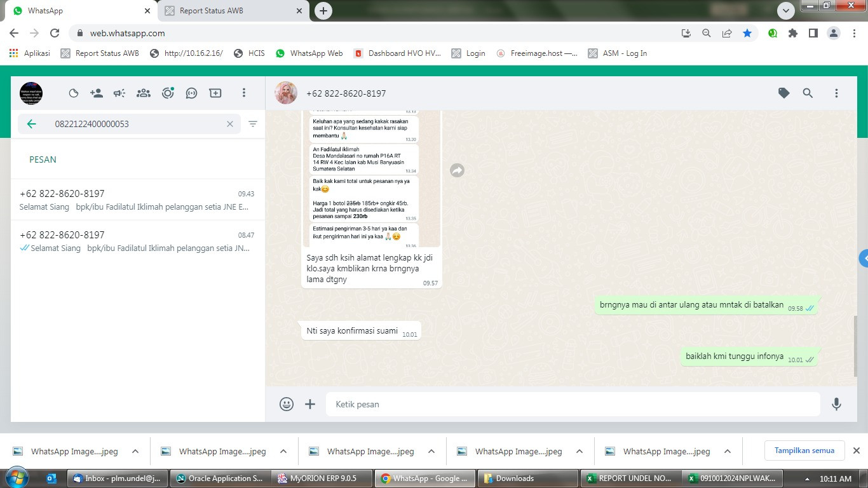The height and width of the screenshot is (488, 868).
Task: Click the label tag icon in chat header
Action: pos(784,93)
